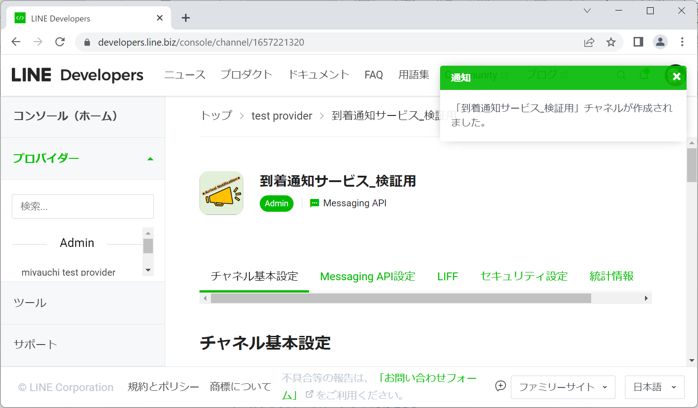Open ドキュメント in the top navigation

click(x=318, y=75)
